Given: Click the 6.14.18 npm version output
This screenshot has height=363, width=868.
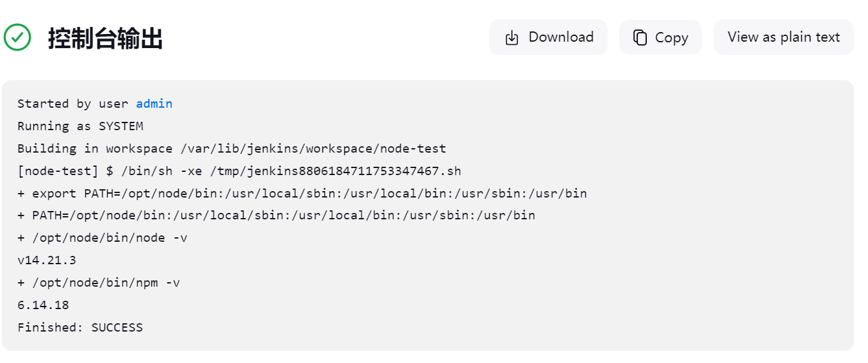Looking at the screenshot, I should tap(43, 305).
